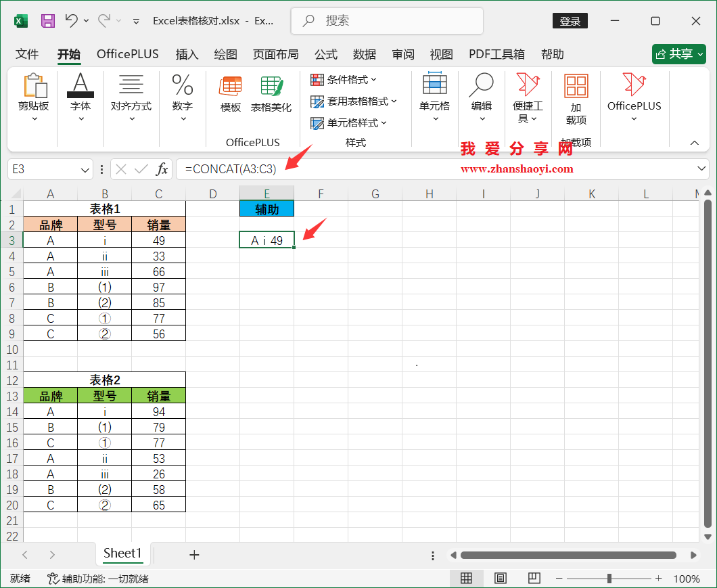Expand the formula bar chevron
This screenshot has width=717, height=588.
pyautogui.click(x=701, y=169)
